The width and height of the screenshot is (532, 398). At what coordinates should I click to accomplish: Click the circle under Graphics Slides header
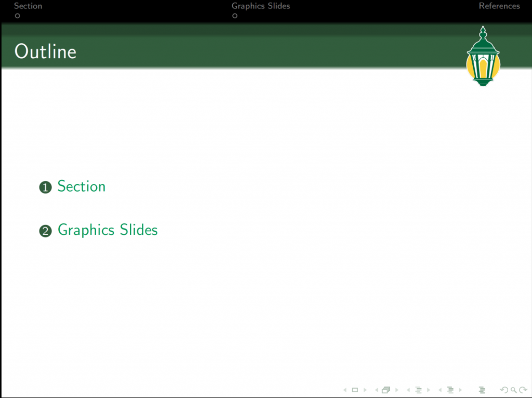234,16
